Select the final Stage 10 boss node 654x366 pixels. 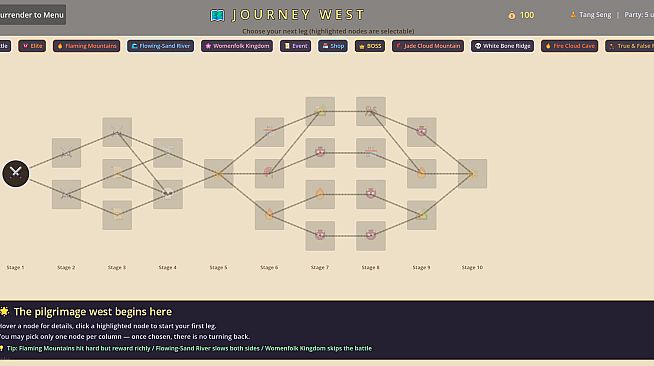(x=472, y=173)
